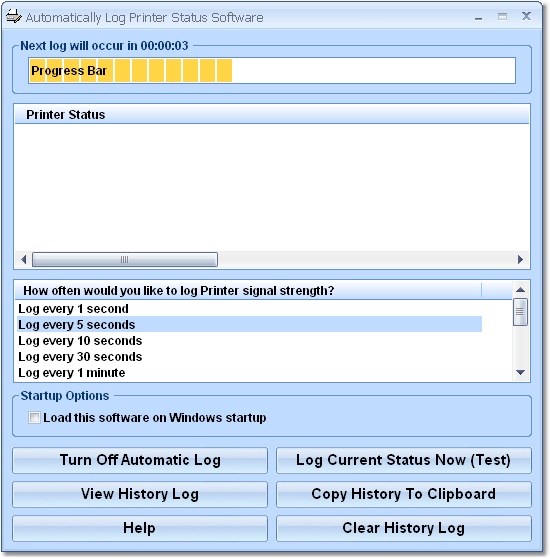Select Log every 30 seconds

click(x=249, y=357)
